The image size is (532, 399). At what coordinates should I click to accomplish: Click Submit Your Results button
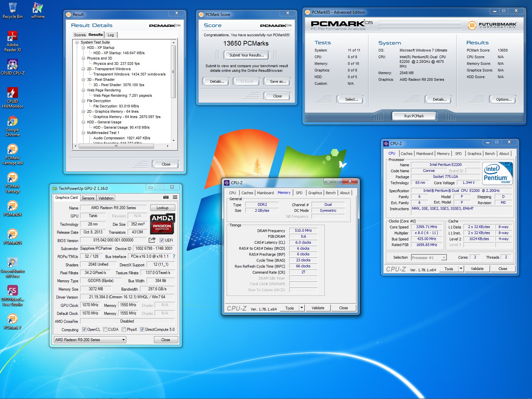(246, 55)
